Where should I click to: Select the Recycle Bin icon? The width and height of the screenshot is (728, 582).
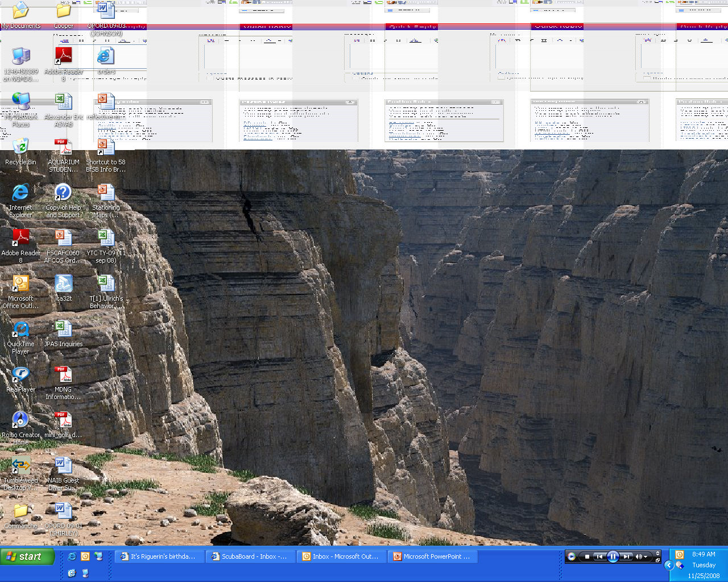[x=20, y=151]
